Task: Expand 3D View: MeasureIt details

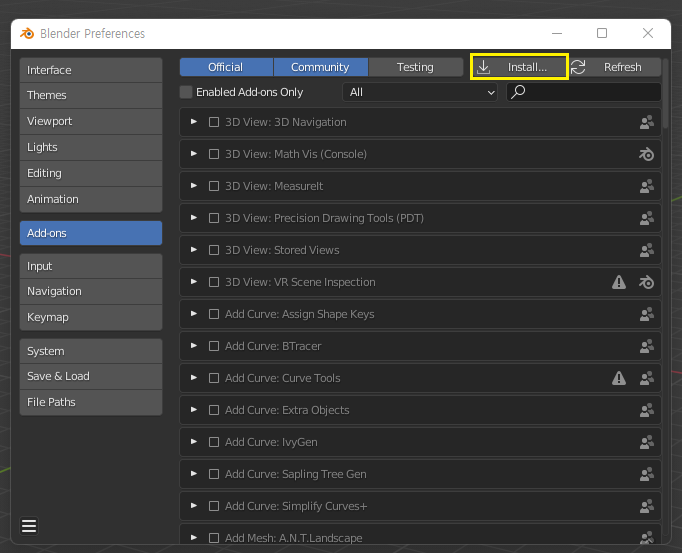Action: click(194, 186)
